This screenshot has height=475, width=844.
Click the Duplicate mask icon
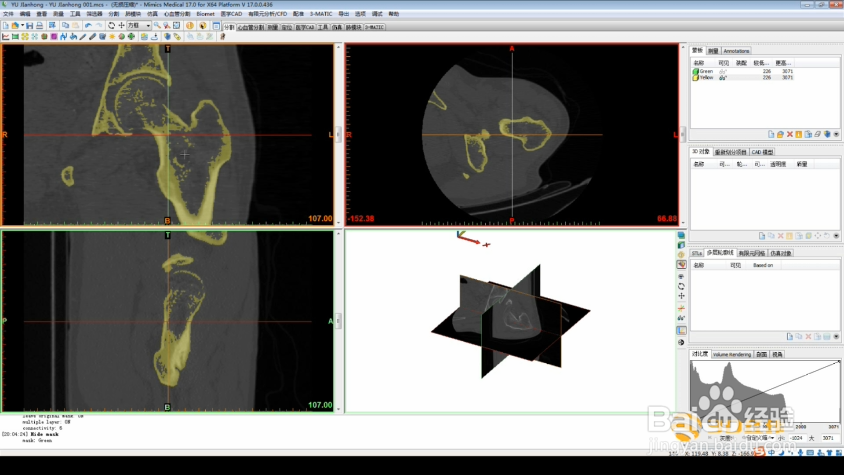[x=808, y=134]
